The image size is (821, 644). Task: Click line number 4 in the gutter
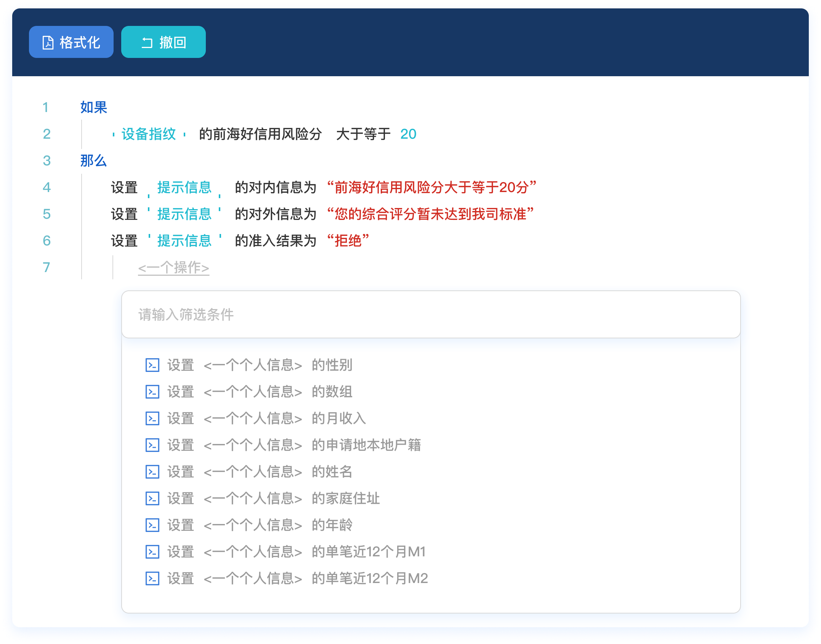[x=47, y=187]
